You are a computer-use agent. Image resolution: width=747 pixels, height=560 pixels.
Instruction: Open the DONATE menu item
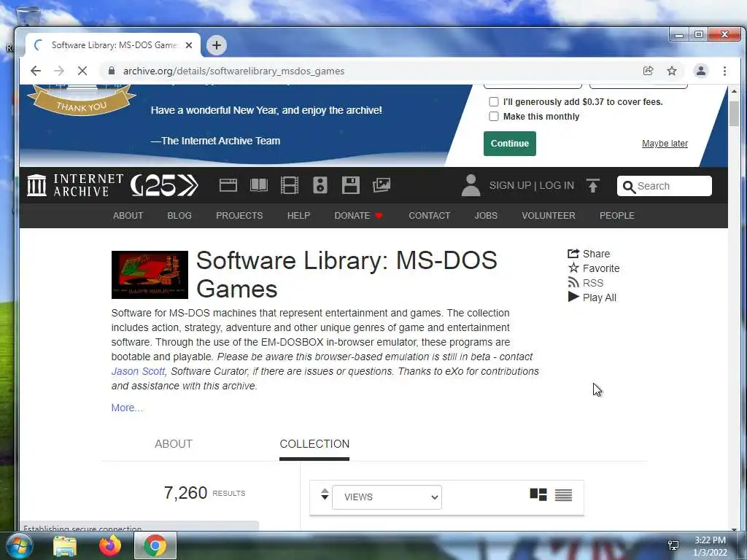[358, 216]
